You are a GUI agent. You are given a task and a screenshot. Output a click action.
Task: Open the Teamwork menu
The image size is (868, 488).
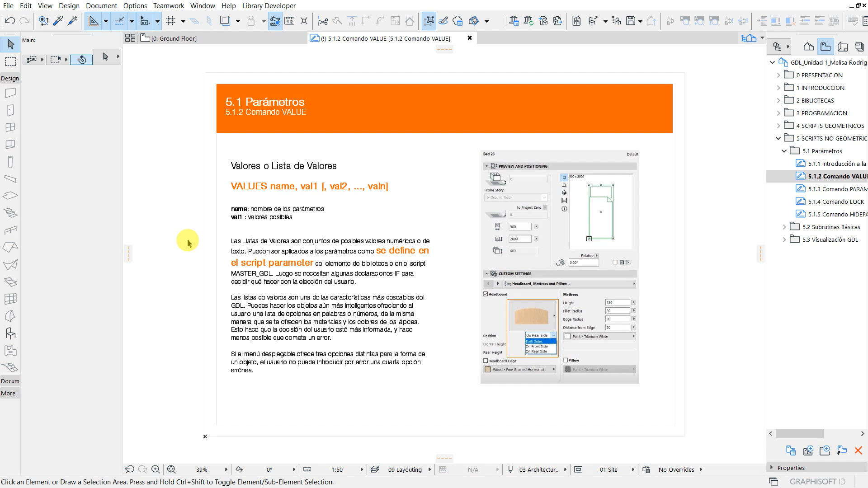168,6
